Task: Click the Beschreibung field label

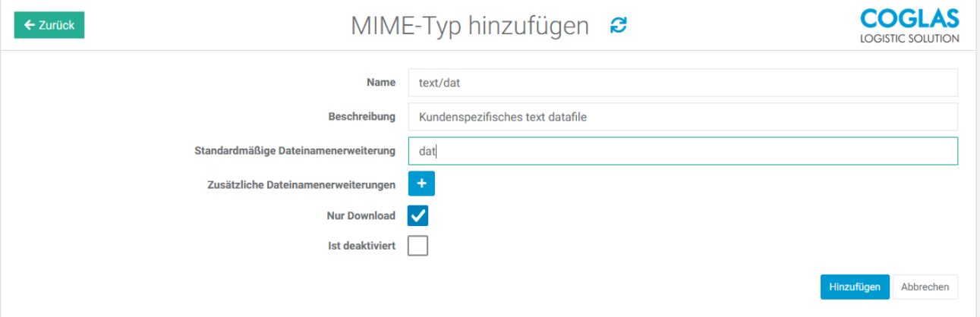Action: click(361, 117)
